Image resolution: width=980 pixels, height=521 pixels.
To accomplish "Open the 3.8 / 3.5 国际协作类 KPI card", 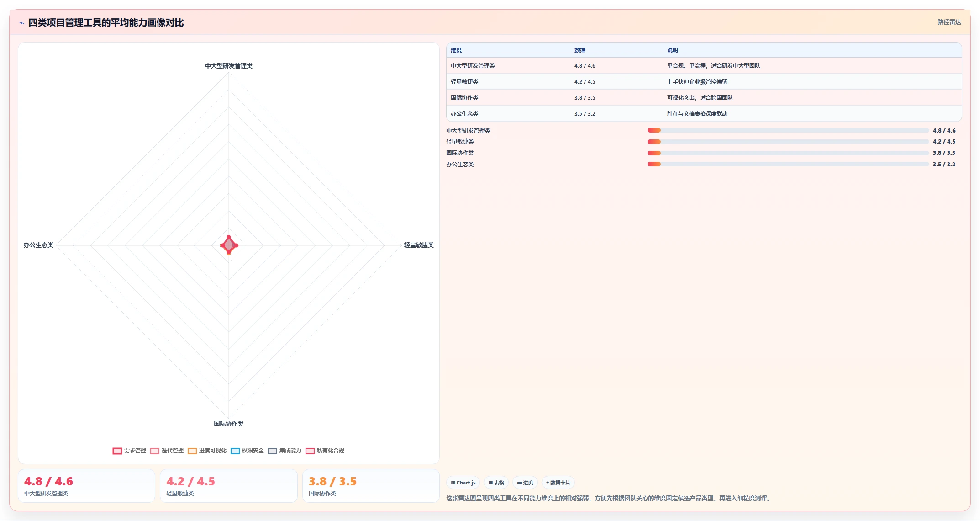I will 371,486.
